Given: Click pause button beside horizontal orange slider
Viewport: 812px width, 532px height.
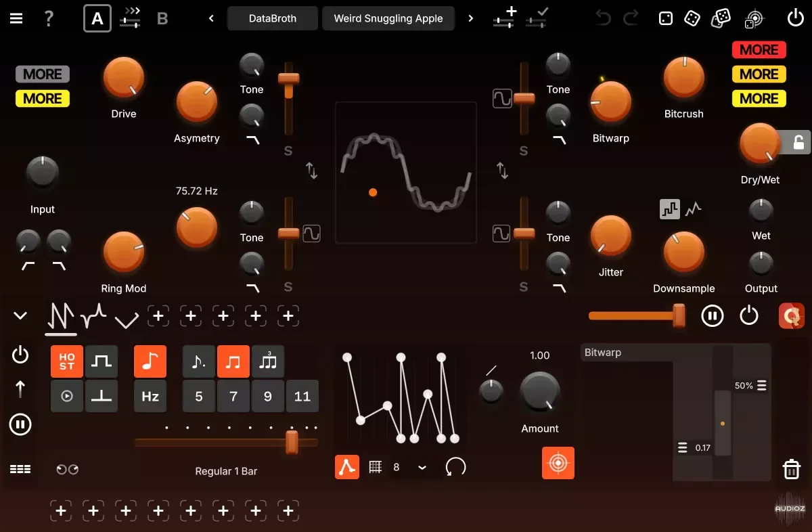Looking at the screenshot, I should [713, 315].
